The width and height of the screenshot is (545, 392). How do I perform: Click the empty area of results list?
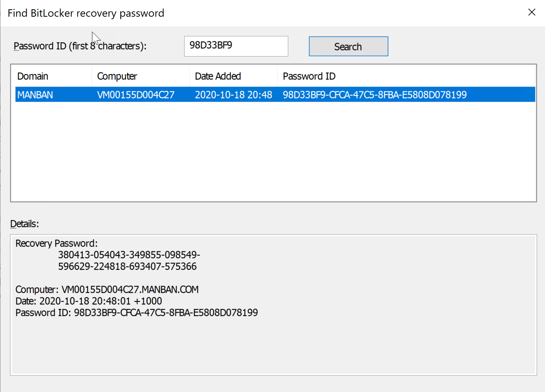coord(273,153)
